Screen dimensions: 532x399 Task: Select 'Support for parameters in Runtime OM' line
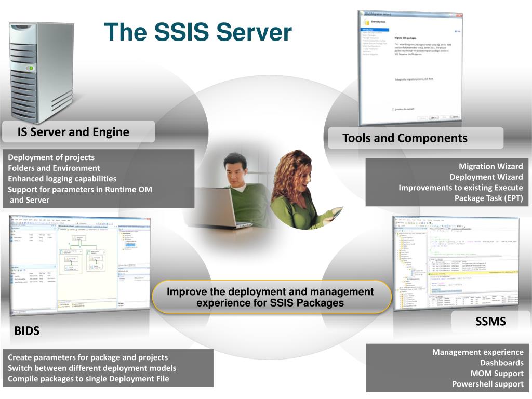click(x=80, y=189)
